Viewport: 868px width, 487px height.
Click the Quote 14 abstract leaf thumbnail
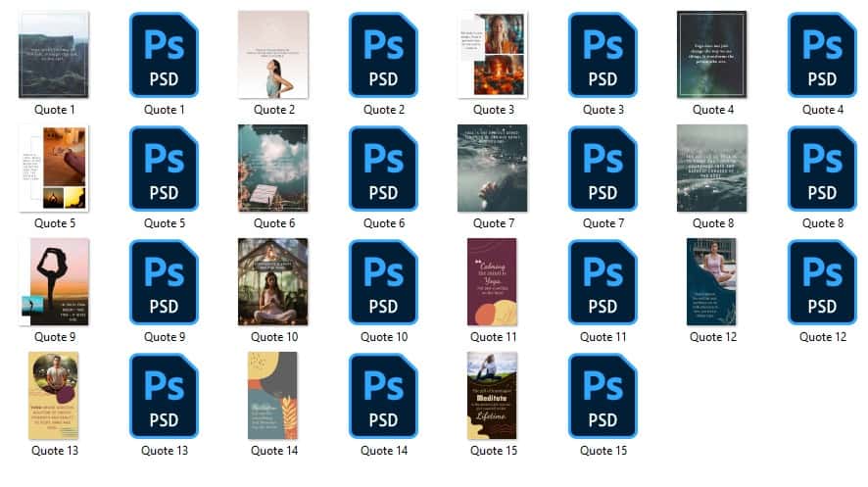273,396
